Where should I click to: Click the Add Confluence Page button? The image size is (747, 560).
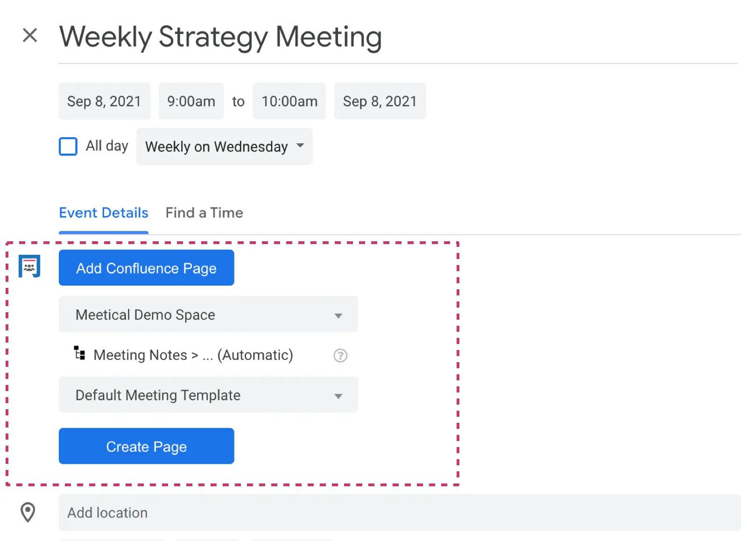[x=146, y=268]
